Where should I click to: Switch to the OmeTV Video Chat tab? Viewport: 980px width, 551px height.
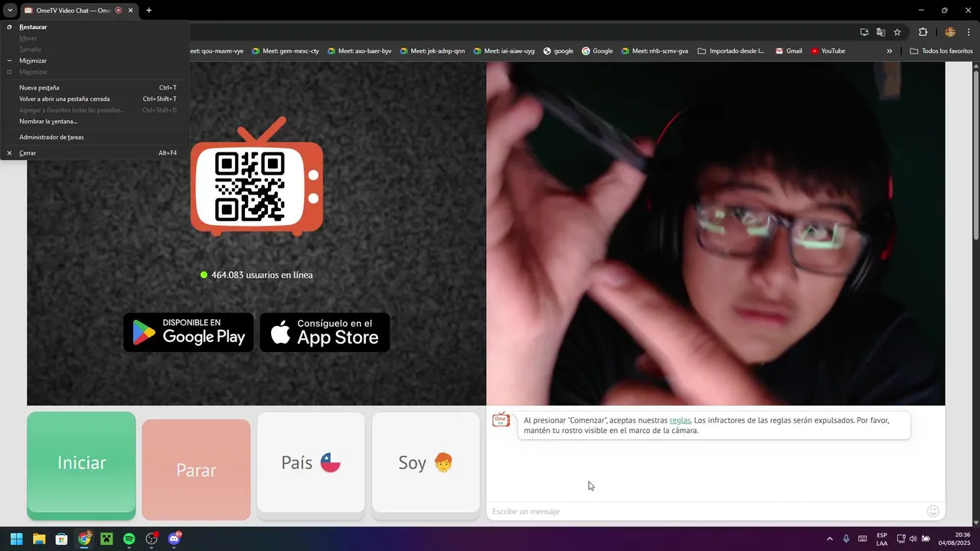click(73, 11)
